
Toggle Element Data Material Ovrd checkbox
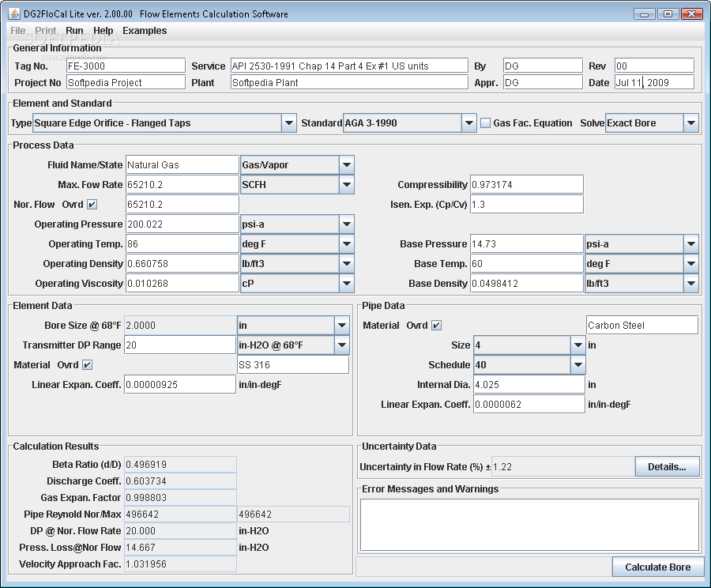tap(88, 365)
